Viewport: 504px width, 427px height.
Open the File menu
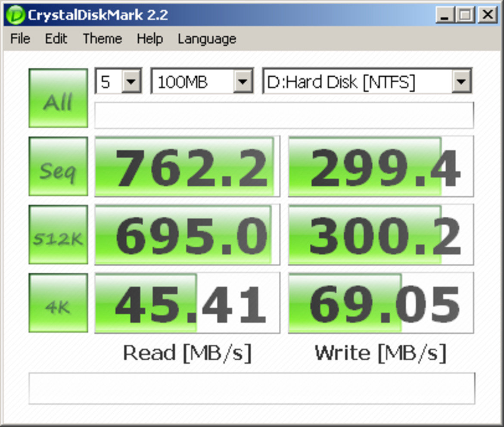[x=19, y=39]
